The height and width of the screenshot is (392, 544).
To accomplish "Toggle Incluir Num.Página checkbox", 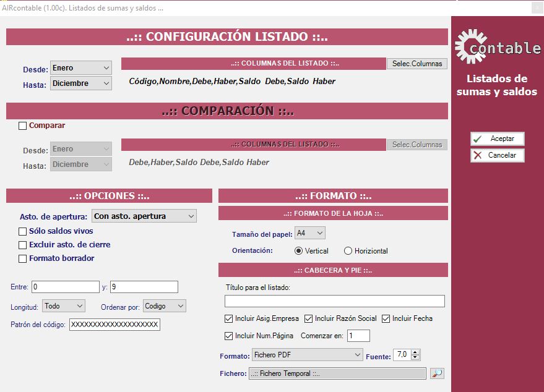I will [x=228, y=336].
